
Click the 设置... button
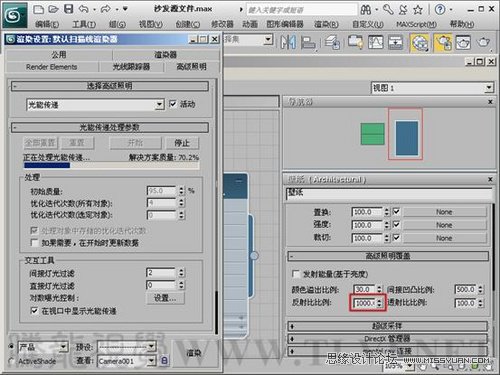(x=165, y=298)
